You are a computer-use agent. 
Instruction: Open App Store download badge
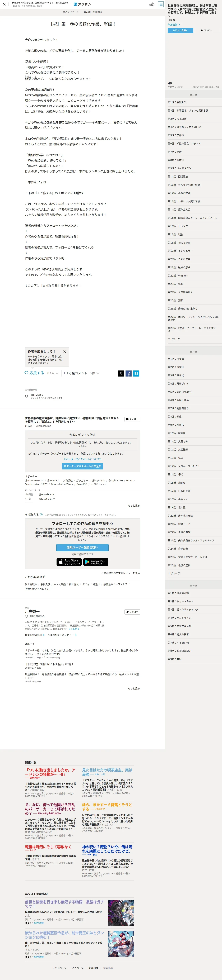(69, 562)
